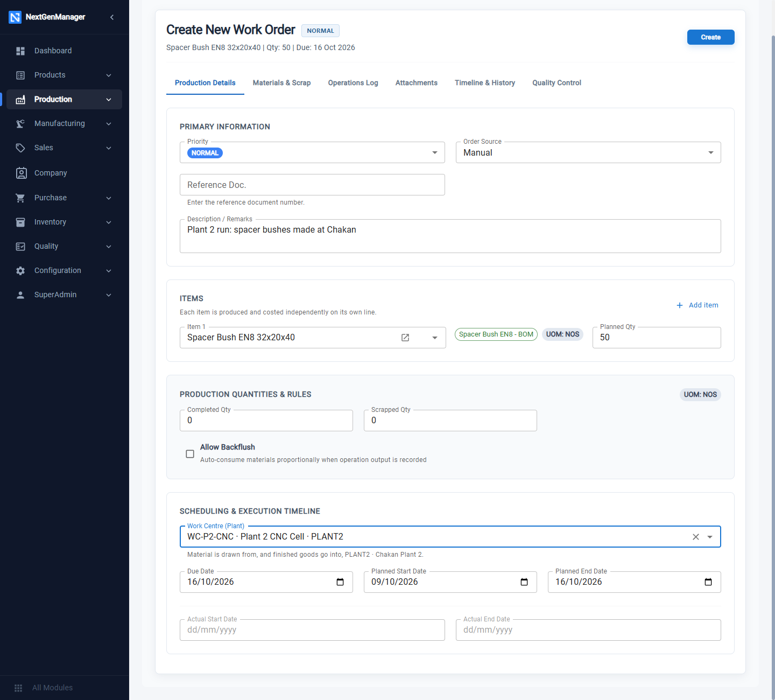Open Dashboard via its grid icon
The image size is (775, 700).
pos(20,51)
